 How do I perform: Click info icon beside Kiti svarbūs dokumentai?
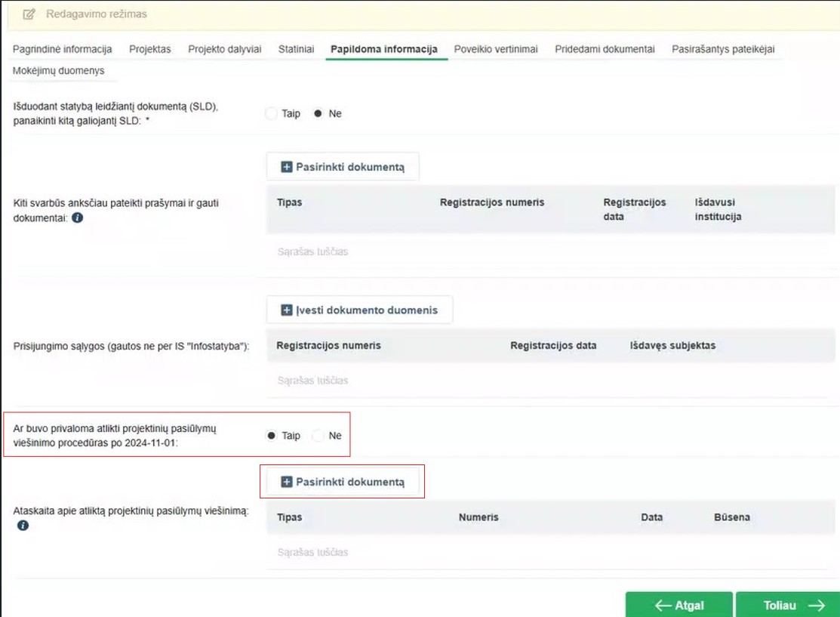coord(77,217)
